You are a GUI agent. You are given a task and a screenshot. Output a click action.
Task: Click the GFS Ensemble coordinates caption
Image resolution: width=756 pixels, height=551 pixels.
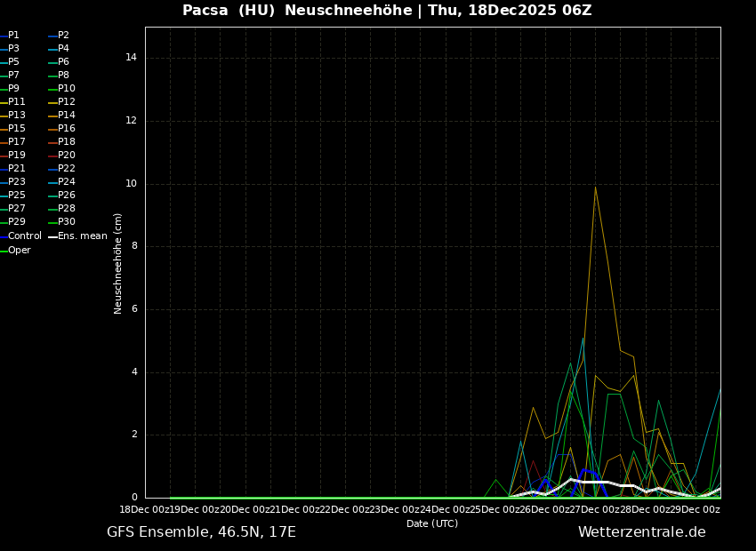[201, 532]
